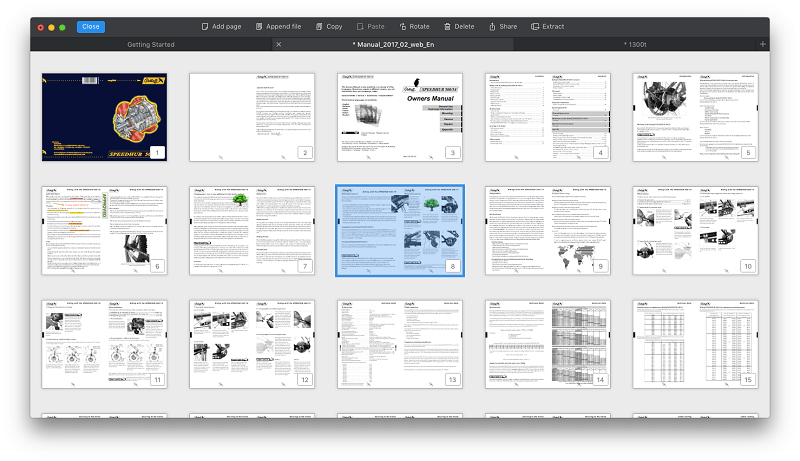Select page 5 thumbnail
This screenshot has width=800, height=461.
coord(695,117)
